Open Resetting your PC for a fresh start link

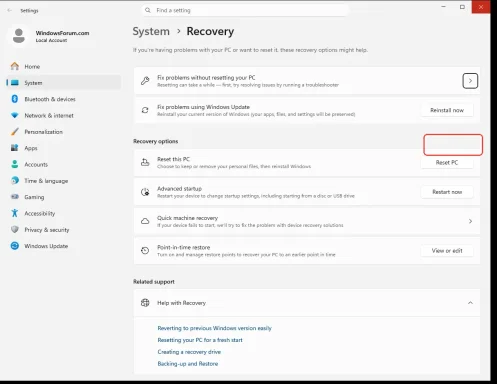[200, 340]
